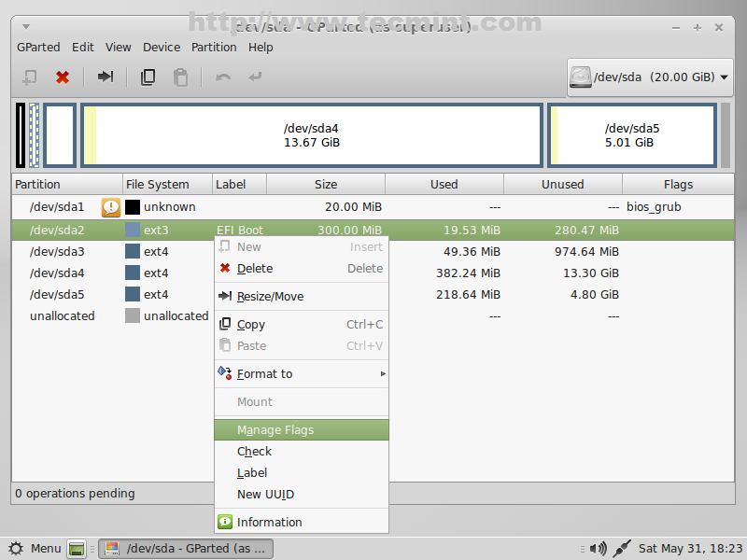This screenshot has width=747, height=560.
Task: Click the 4.80 GiB unused value
Action: pos(595,294)
